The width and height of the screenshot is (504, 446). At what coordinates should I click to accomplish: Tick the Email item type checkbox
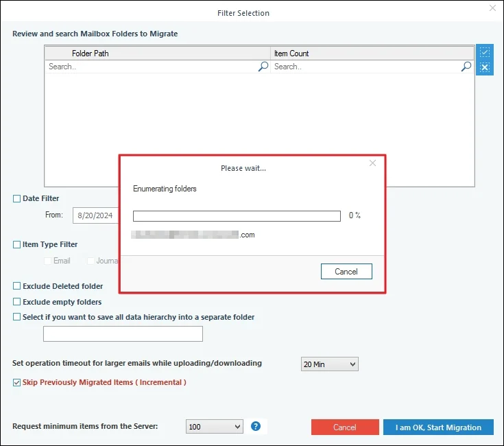click(47, 261)
